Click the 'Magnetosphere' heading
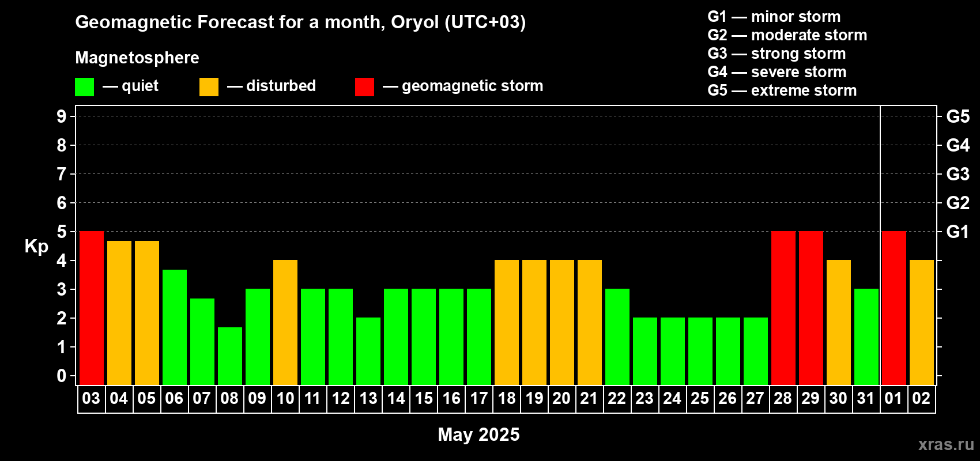980x461 pixels. (137, 58)
